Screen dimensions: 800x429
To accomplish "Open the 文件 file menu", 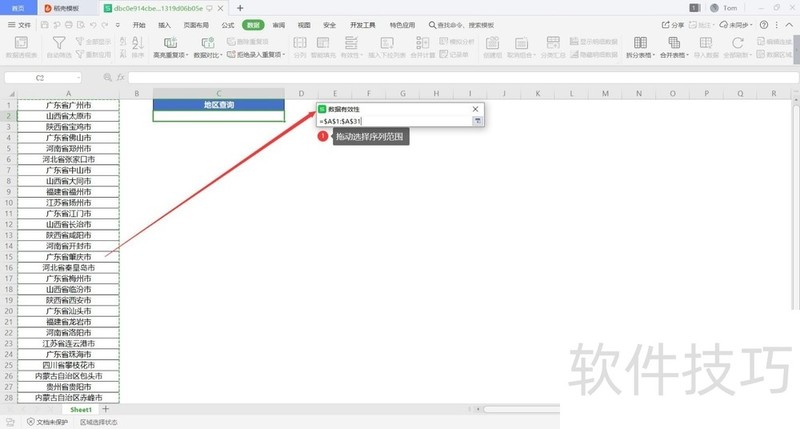I will (x=19, y=24).
